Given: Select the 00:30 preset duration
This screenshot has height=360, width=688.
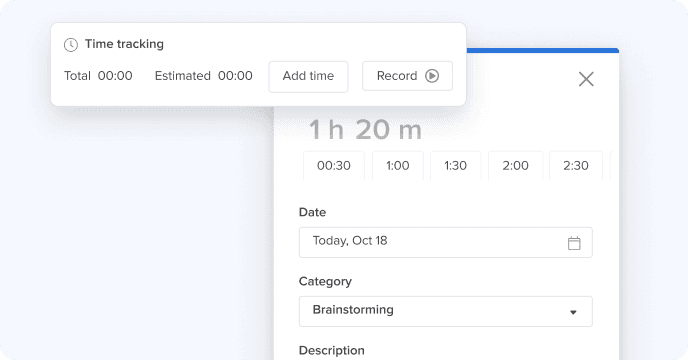Looking at the screenshot, I should click(334, 166).
